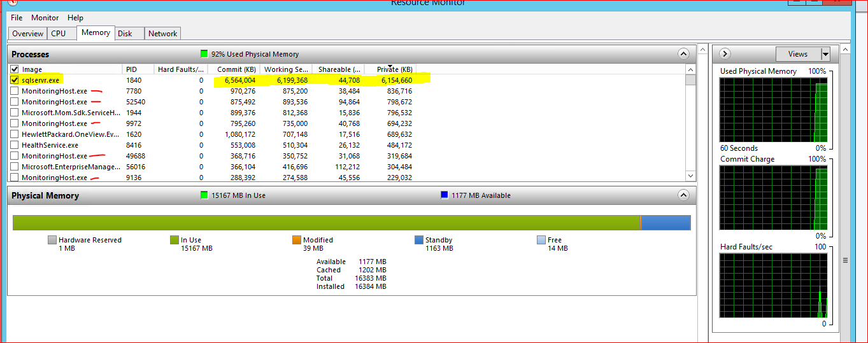
Task: Click the green In Use legend swatch
Action: 174,240
